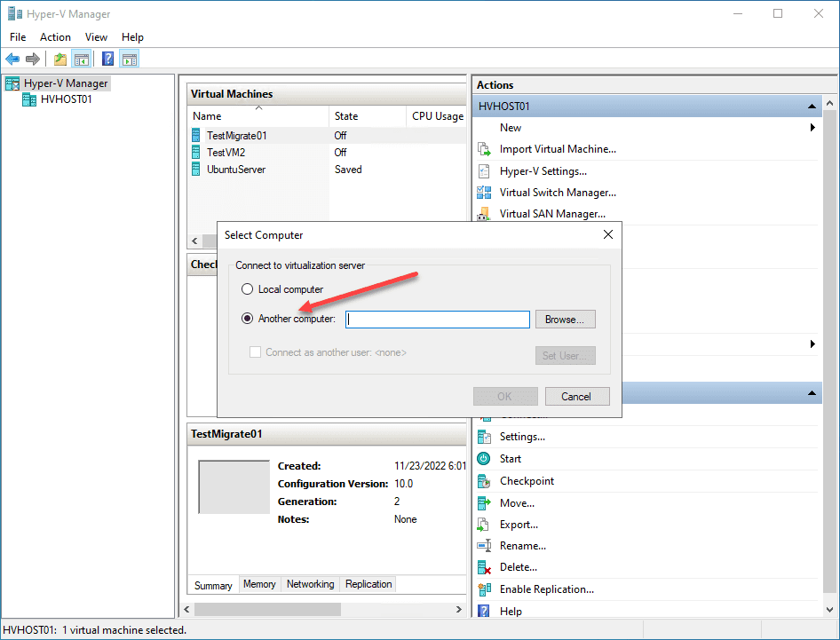Screen dimensions: 840x640
Task: Click the blue Help toolbar icon
Action: point(107,59)
